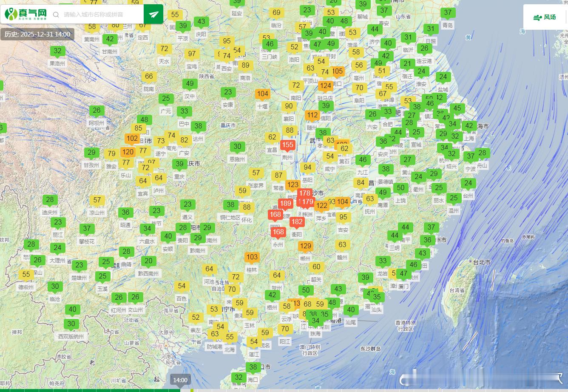568x392 pixels.
Task: Open the 49 AQI marker above 汉中
Action: point(190,84)
